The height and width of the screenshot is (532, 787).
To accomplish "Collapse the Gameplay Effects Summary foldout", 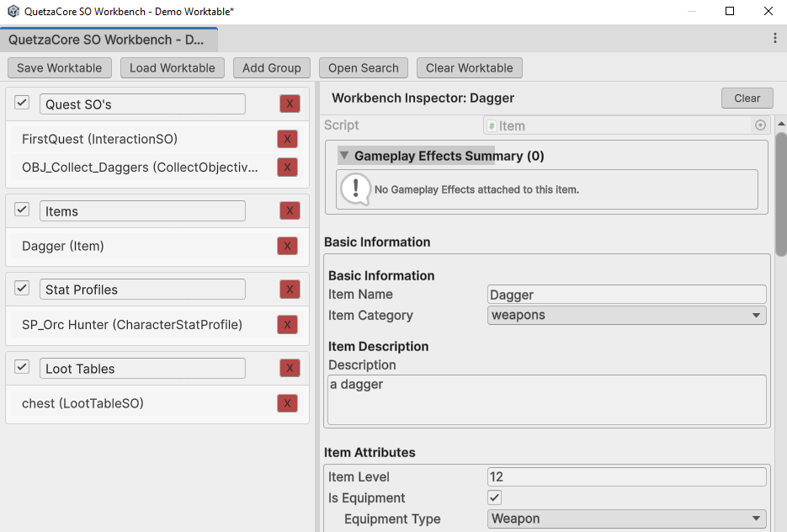I will click(x=343, y=156).
